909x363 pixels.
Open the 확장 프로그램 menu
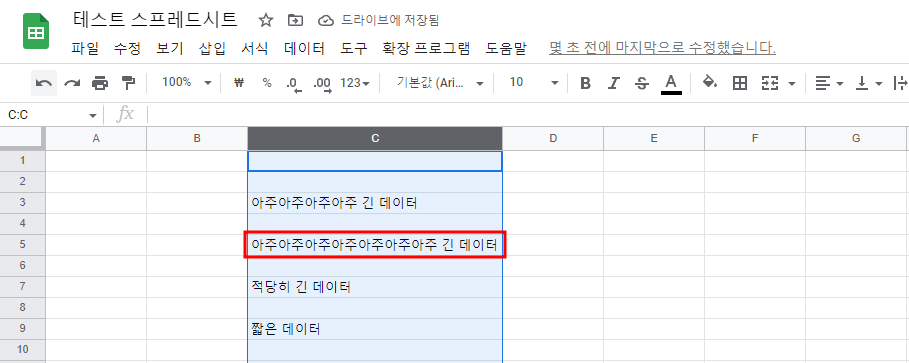(426, 49)
